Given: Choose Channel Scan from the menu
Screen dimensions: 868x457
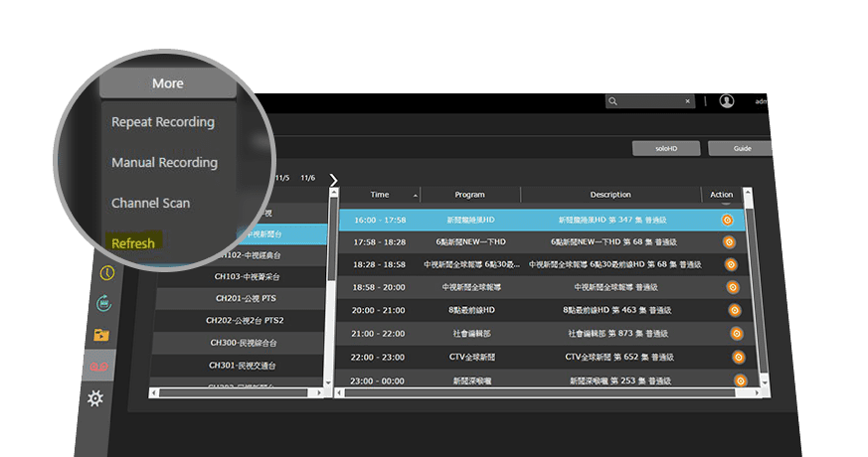Looking at the screenshot, I should tap(150, 203).
